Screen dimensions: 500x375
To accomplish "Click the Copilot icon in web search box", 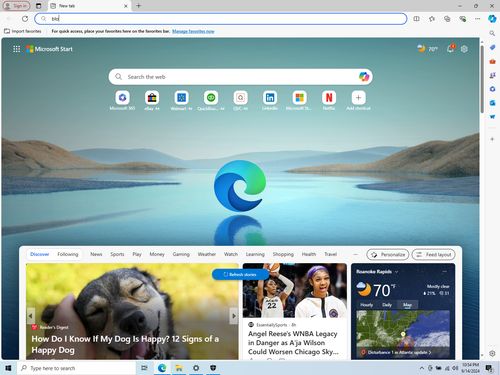I will coord(364,77).
